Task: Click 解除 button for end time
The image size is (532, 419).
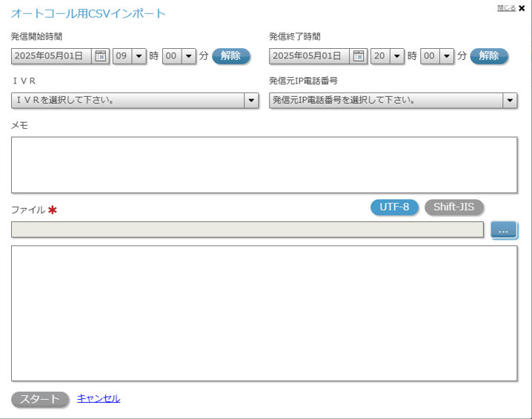Action: (489, 56)
